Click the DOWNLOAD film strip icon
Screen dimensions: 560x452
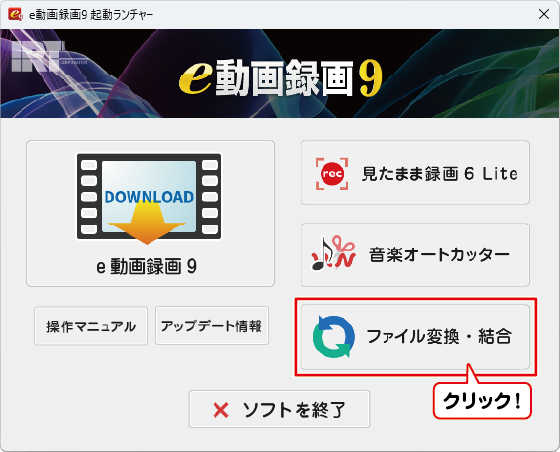(149, 198)
